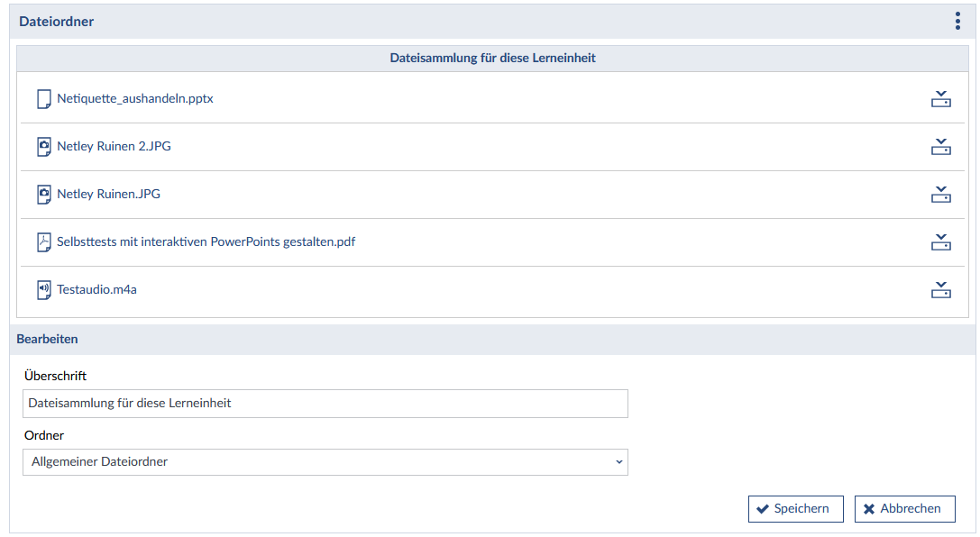Download the Netley Ruinen.JPG file icon
980x537 pixels.
pos(940,195)
